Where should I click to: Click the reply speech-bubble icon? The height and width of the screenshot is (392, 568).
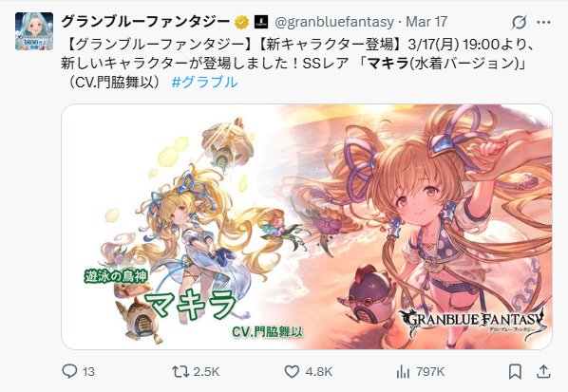point(69,371)
